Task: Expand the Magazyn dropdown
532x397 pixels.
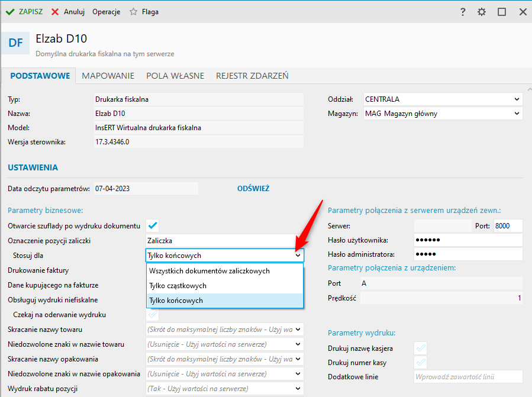Action: click(517, 114)
